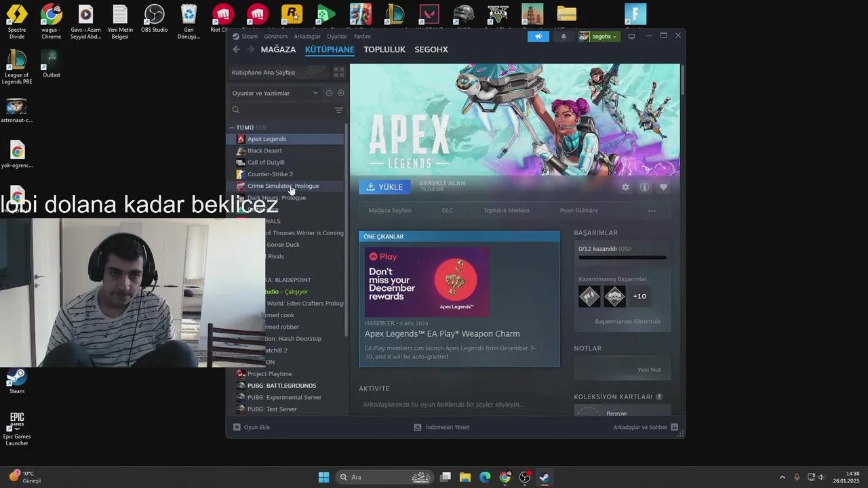The height and width of the screenshot is (488, 868).
Task: Expand the Oyunlar ve Yazılımlar dropdown
Action: tap(275, 93)
